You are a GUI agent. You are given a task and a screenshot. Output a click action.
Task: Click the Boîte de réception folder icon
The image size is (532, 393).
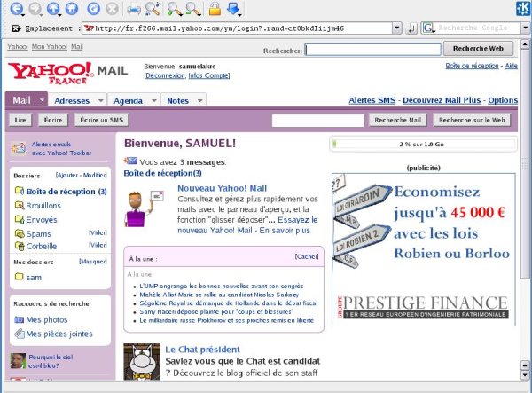tap(20, 191)
